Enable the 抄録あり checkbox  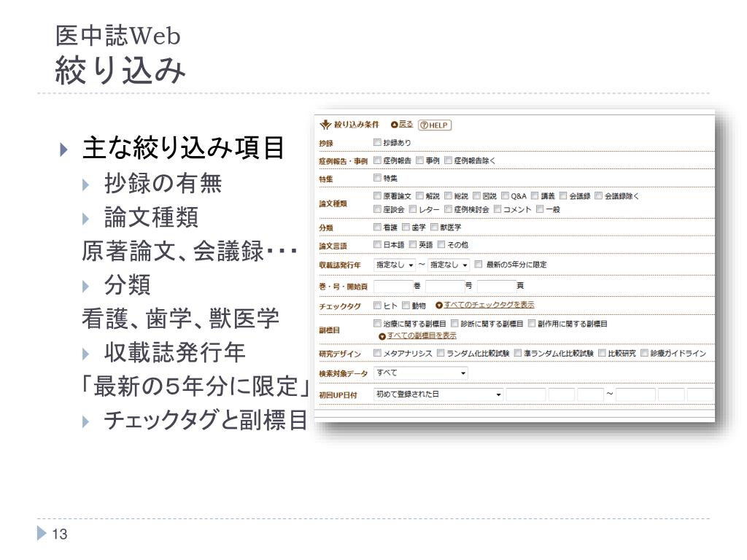[377, 142]
